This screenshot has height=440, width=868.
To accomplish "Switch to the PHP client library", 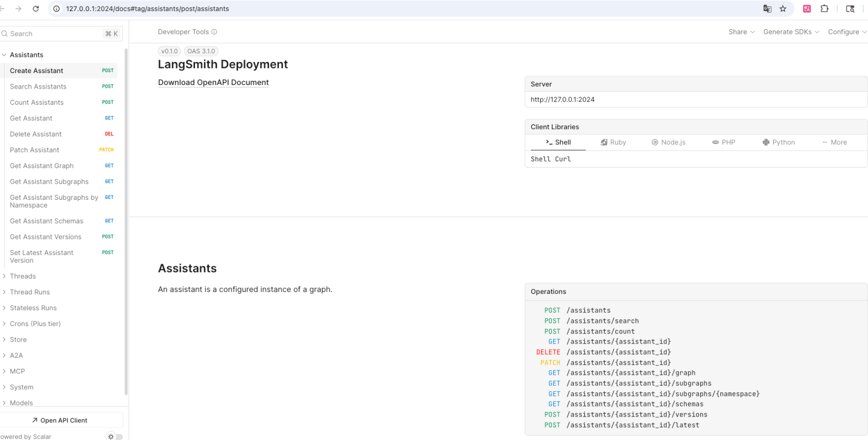I will [x=724, y=142].
